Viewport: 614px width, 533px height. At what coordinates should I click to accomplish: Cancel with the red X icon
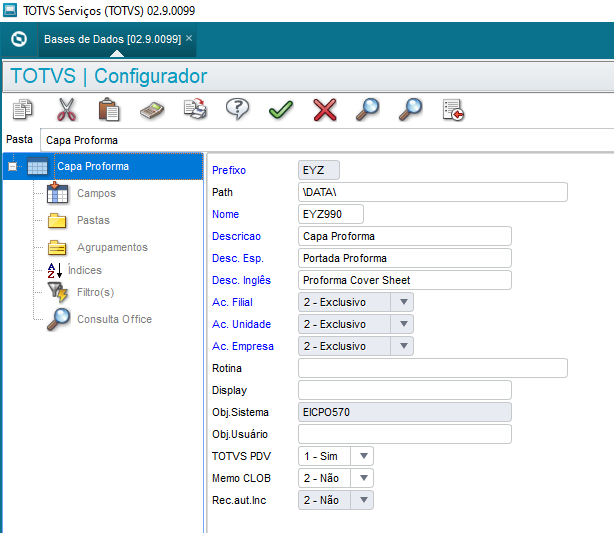click(325, 110)
